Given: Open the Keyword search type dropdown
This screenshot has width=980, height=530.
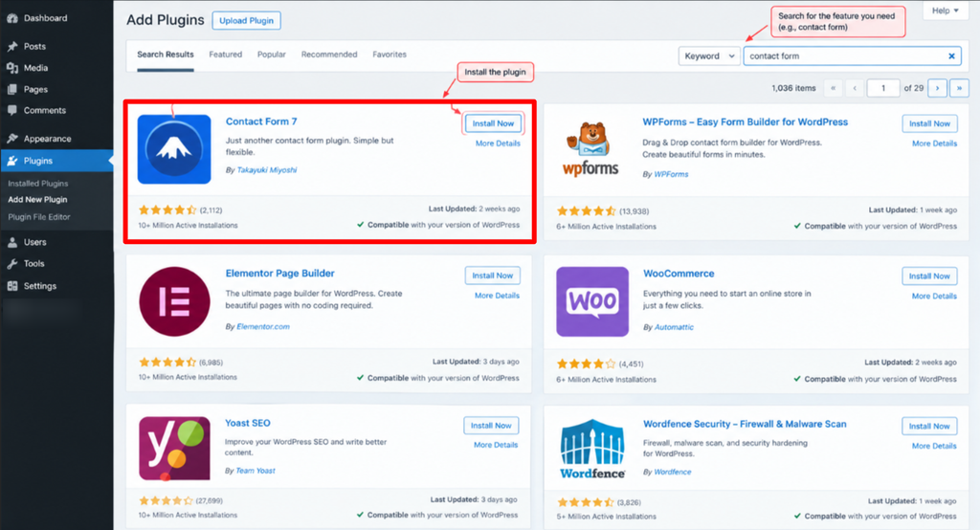Looking at the screenshot, I should click(x=709, y=56).
